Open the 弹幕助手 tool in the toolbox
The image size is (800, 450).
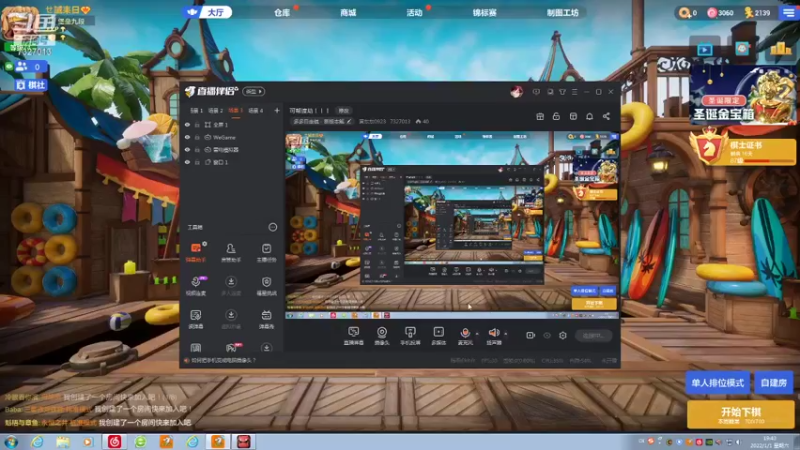pos(196,252)
